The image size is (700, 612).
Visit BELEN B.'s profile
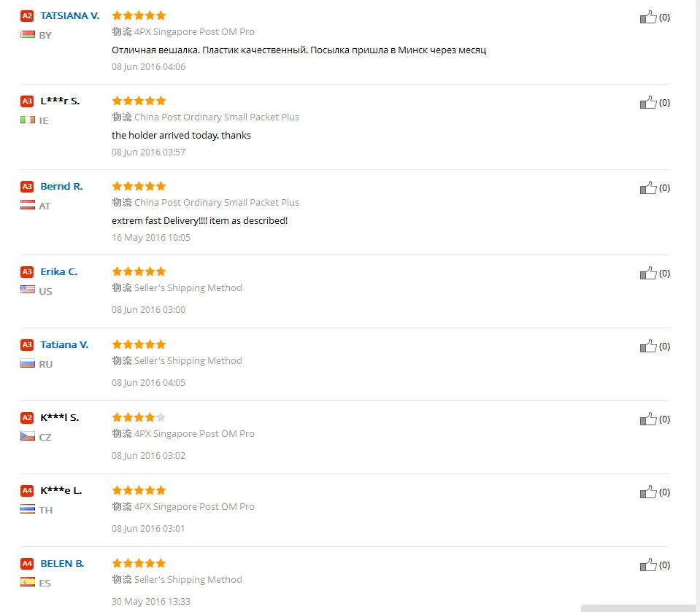click(62, 564)
